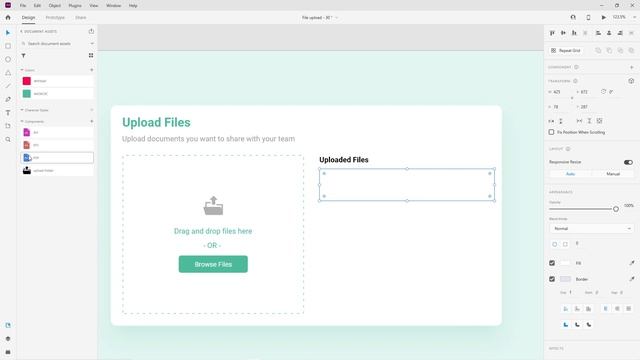Select the Pen tool
The image size is (640, 360).
(x=8, y=99)
